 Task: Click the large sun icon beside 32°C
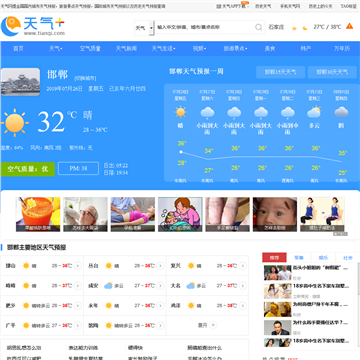(x=14, y=123)
